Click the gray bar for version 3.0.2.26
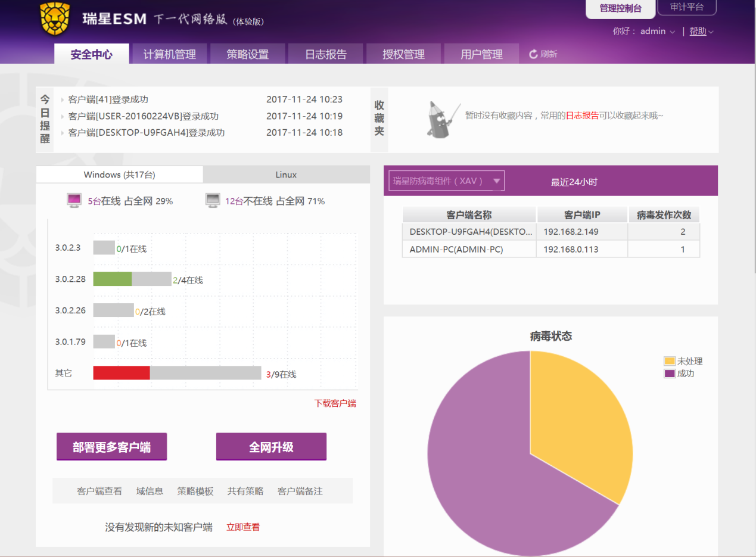Screen dimensions: 756x557 tap(114, 310)
